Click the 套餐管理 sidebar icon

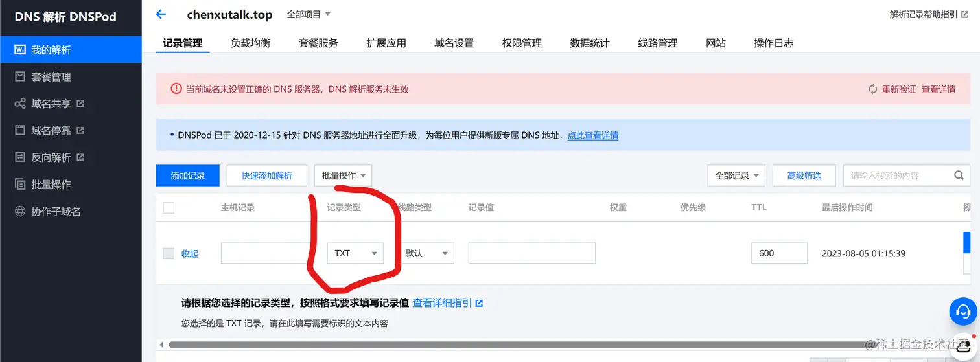20,76
